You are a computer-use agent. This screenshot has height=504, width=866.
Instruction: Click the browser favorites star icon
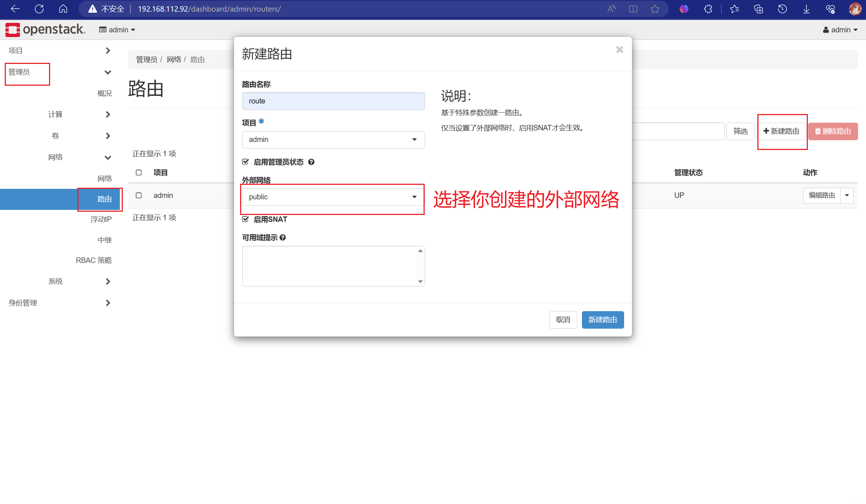[x=655, y=9]
